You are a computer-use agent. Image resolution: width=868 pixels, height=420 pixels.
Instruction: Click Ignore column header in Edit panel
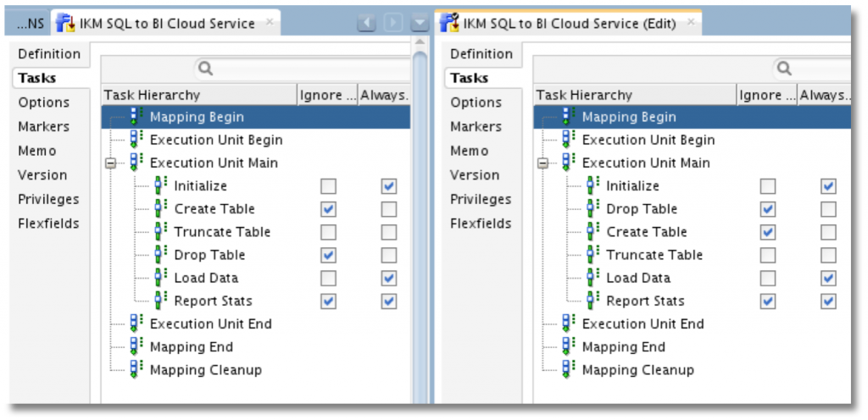click(x=766, y=95)
